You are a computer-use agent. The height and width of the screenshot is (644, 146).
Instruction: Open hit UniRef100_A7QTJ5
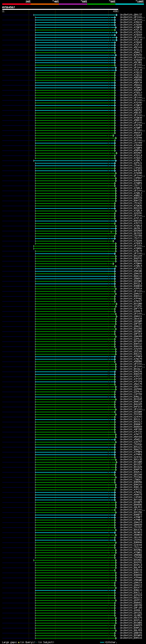click(131, 30)
